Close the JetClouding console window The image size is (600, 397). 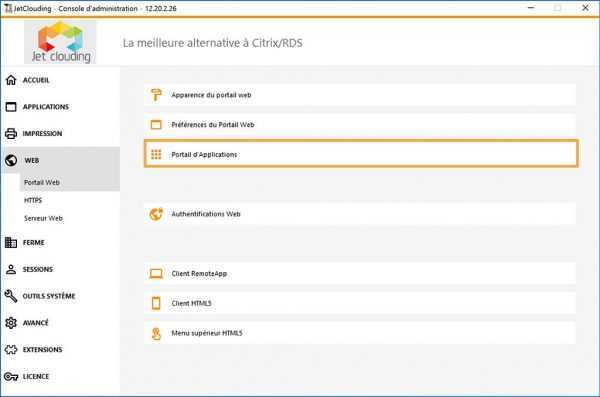(x=585, y=8)
